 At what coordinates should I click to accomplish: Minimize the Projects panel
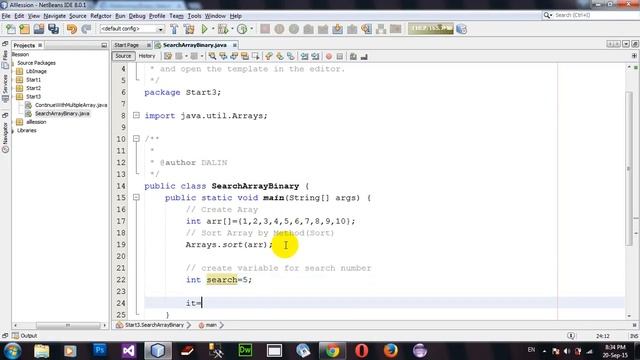(x=104, y=45)
